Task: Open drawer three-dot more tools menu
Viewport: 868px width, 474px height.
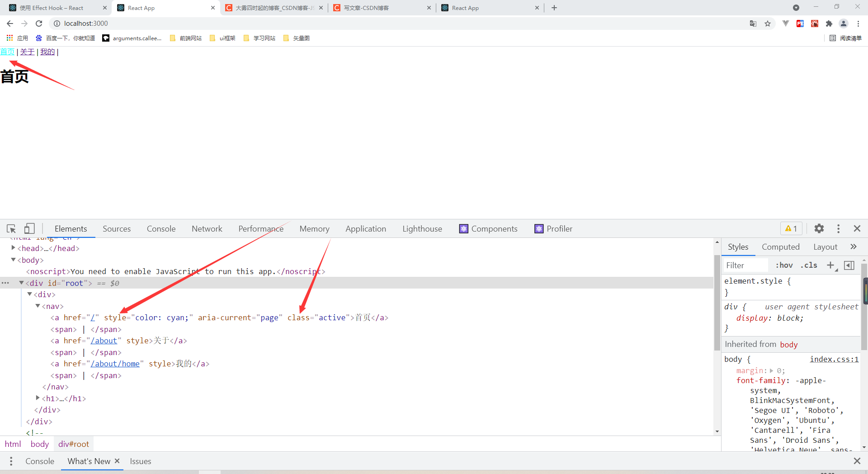Action: [x=11, y=461]
